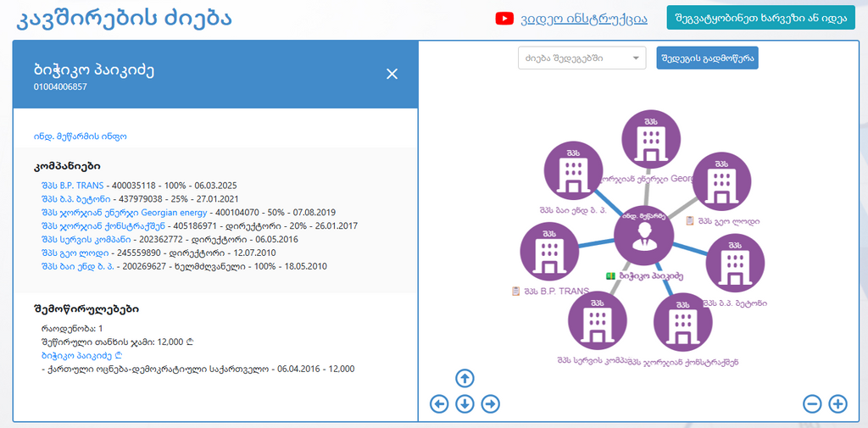Click the შემოწირულებები section heading

tap(86, 309)
